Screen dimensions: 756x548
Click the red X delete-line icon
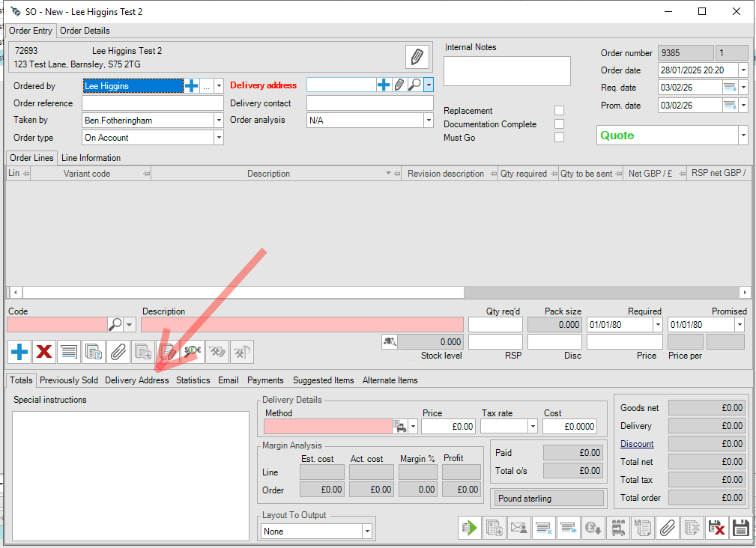44,352
